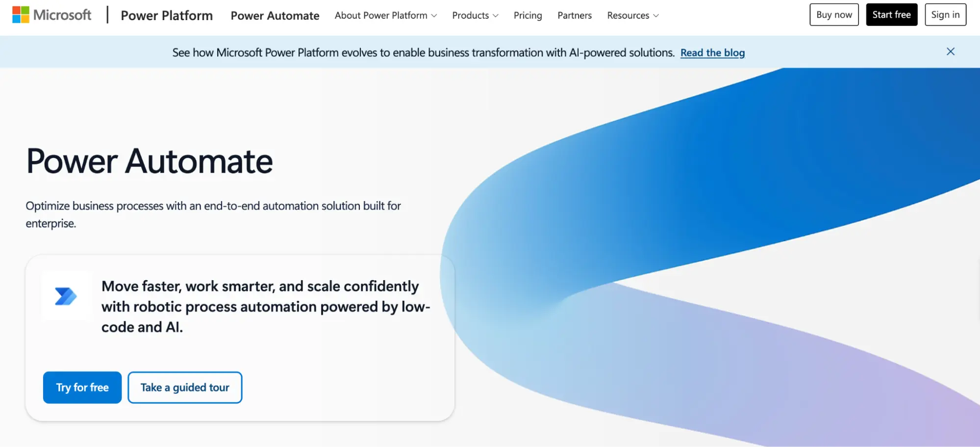980x447 pixels.
Task: Expand the About Power Platform menu
Action: click(x=386, y=15)
